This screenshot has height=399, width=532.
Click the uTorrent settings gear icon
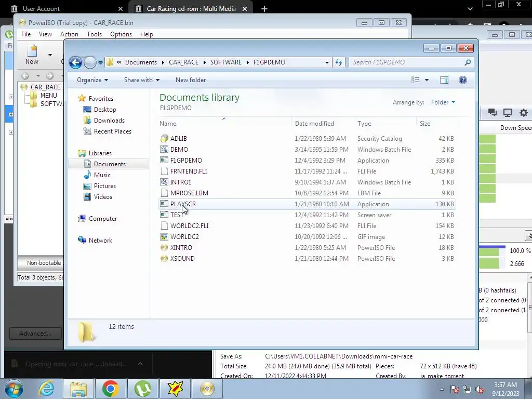[x=524, y=113]
